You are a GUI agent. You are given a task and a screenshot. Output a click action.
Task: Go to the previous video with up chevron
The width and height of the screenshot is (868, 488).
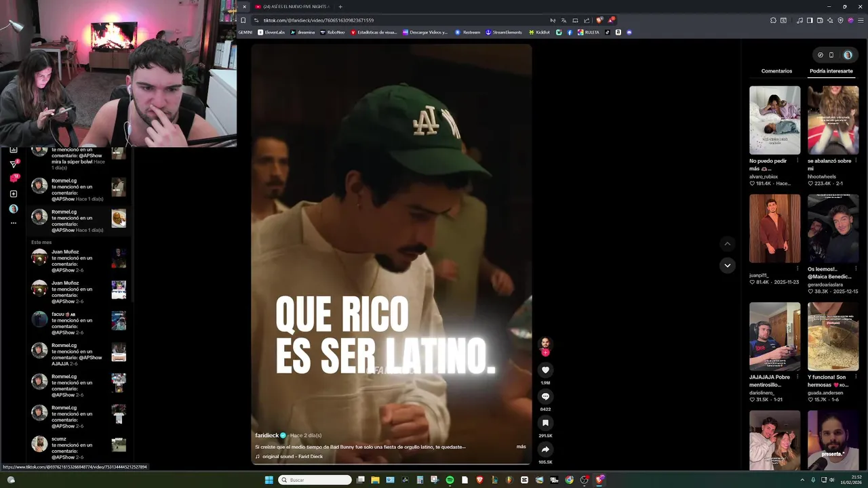(727, 243)
